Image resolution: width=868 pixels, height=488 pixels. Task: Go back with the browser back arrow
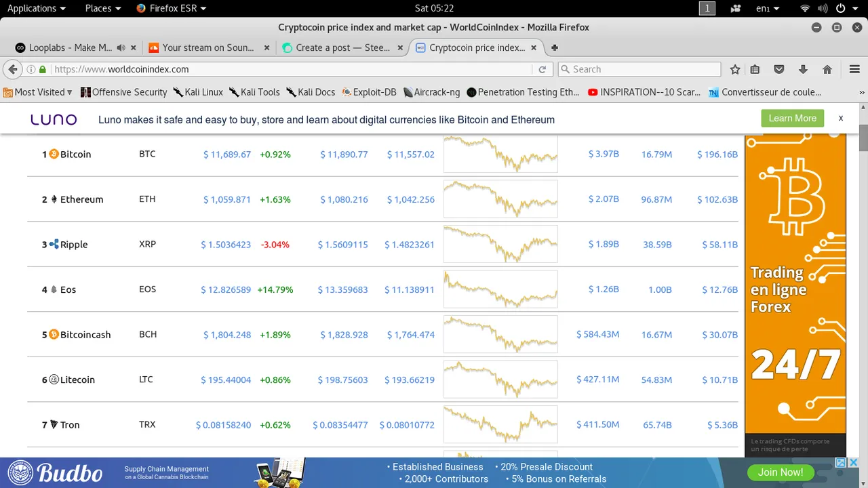12,69
